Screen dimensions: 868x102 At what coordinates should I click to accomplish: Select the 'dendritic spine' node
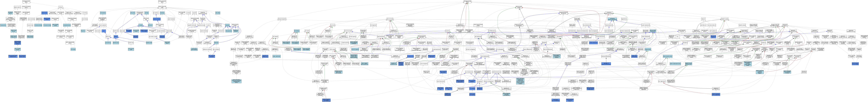116,43
